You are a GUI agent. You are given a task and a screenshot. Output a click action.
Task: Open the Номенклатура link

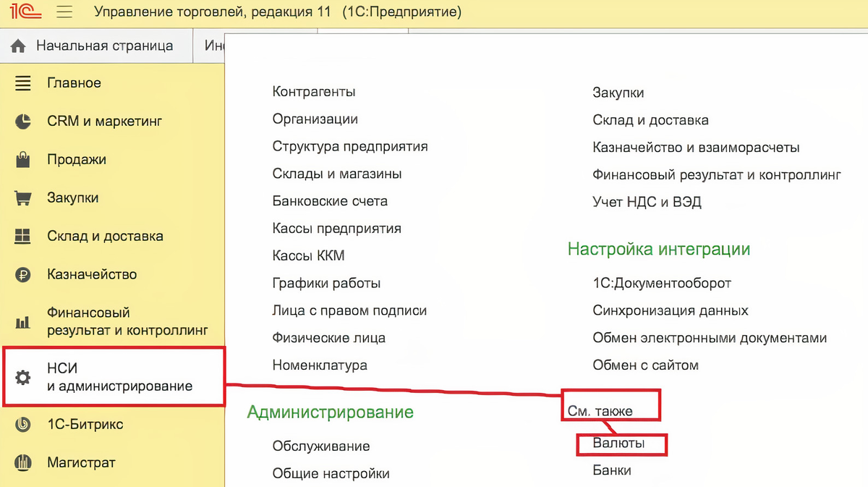click(x=320, y=365)
